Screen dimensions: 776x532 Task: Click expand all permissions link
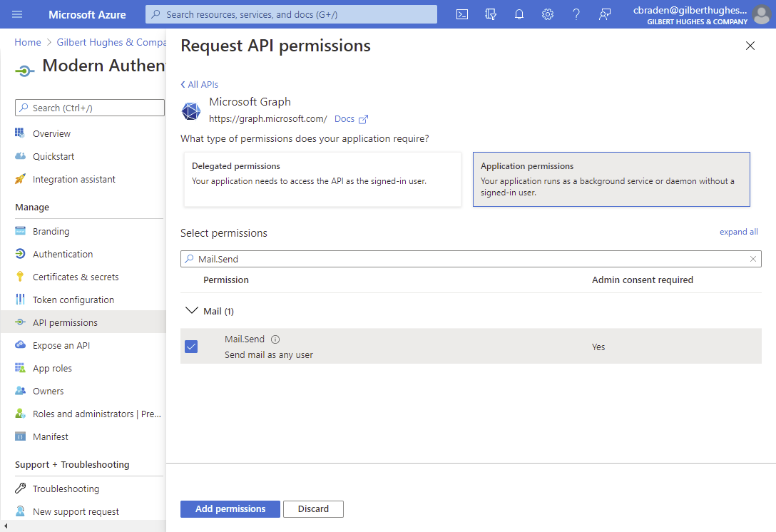738,232
